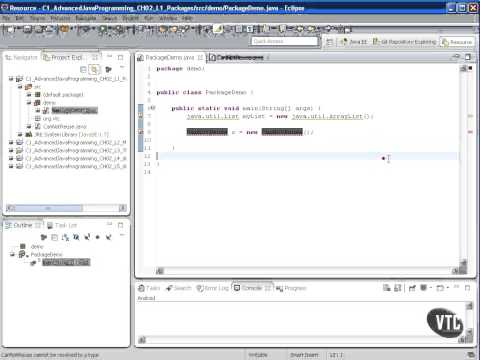Select the highlighted PackageDemo.java tree item

click(x=75, y=110)
